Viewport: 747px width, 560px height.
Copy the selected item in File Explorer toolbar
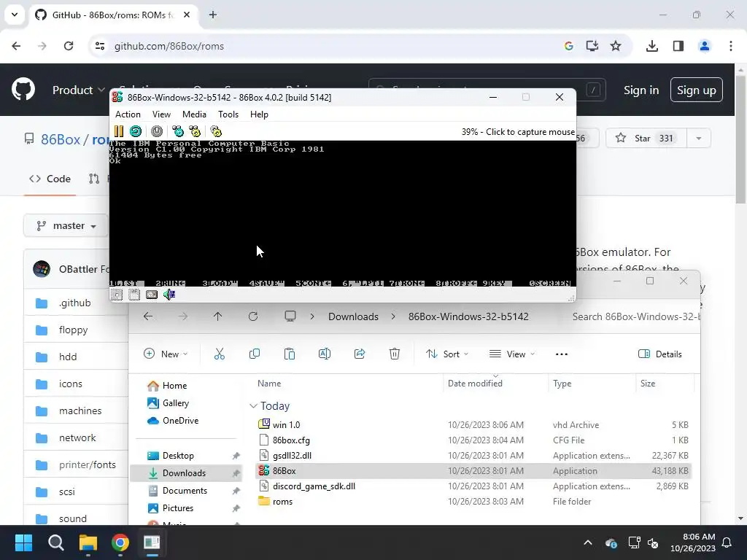255,354
